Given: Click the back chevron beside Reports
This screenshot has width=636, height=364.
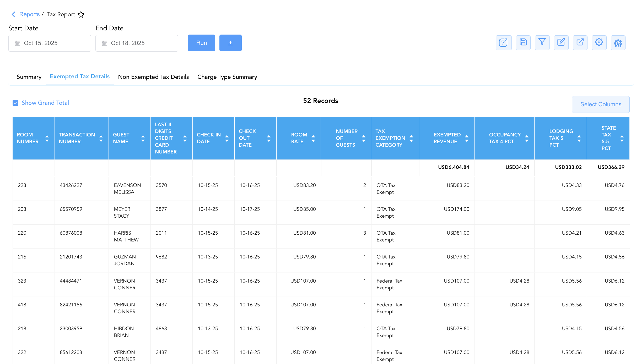Looking at the screenshot, I should tap(14, 14).
